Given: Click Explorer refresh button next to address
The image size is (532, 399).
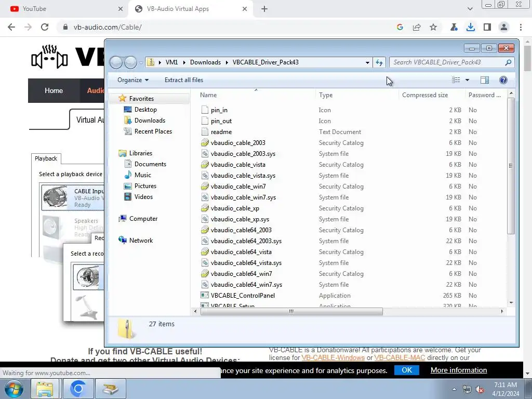Looking at the screenshot, I should (379, 62).
